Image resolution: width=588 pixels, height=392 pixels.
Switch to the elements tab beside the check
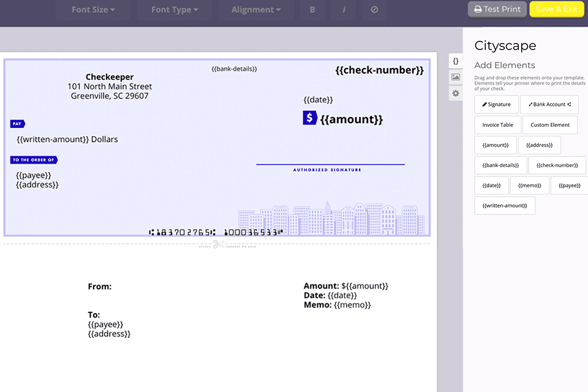click(455, 61)
